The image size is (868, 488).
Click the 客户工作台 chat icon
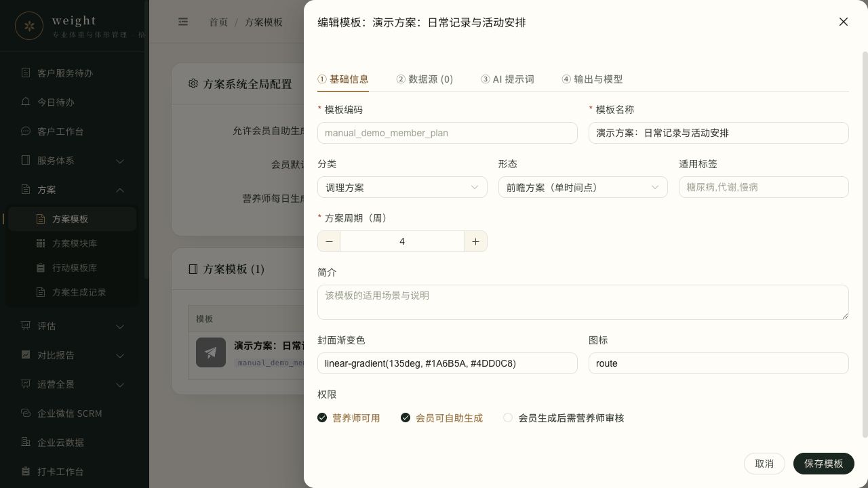pyautogui.click(x=26, y=131)
